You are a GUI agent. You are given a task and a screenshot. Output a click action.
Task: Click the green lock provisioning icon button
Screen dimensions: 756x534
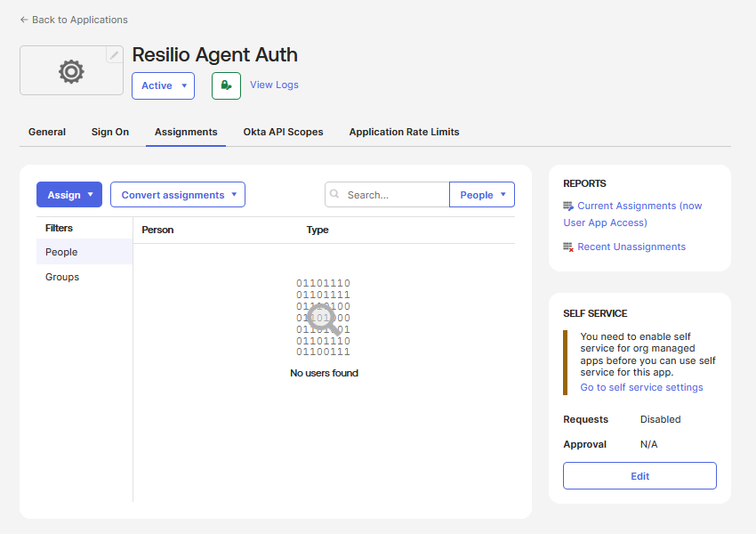[226, 85]
